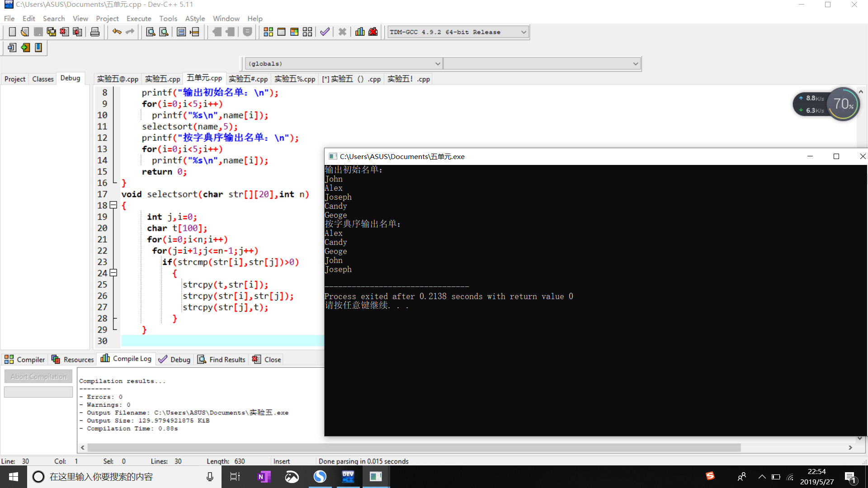
Task: Open the empty function list dropdown
Action: (635, 64)
